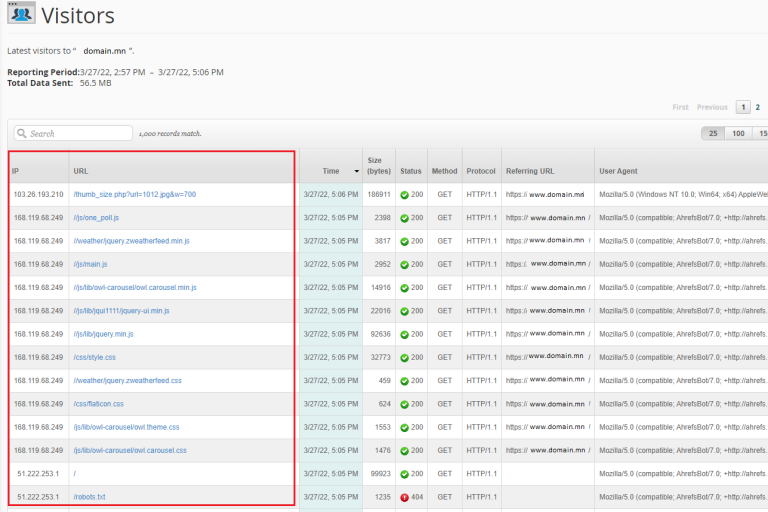The image size is (768, 512).
Task: Go to page 2
Action: 757,107
